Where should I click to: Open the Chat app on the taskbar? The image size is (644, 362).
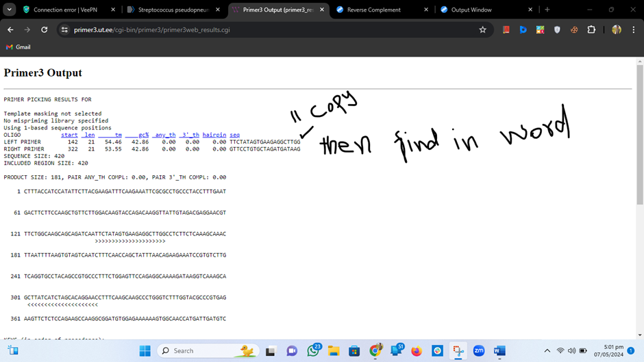pos(292,351)
